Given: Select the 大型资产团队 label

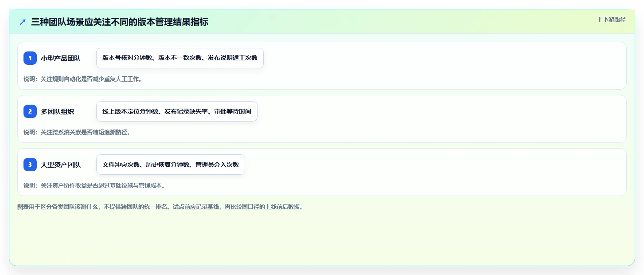Looking at the screenshot, I should [61, 165].
